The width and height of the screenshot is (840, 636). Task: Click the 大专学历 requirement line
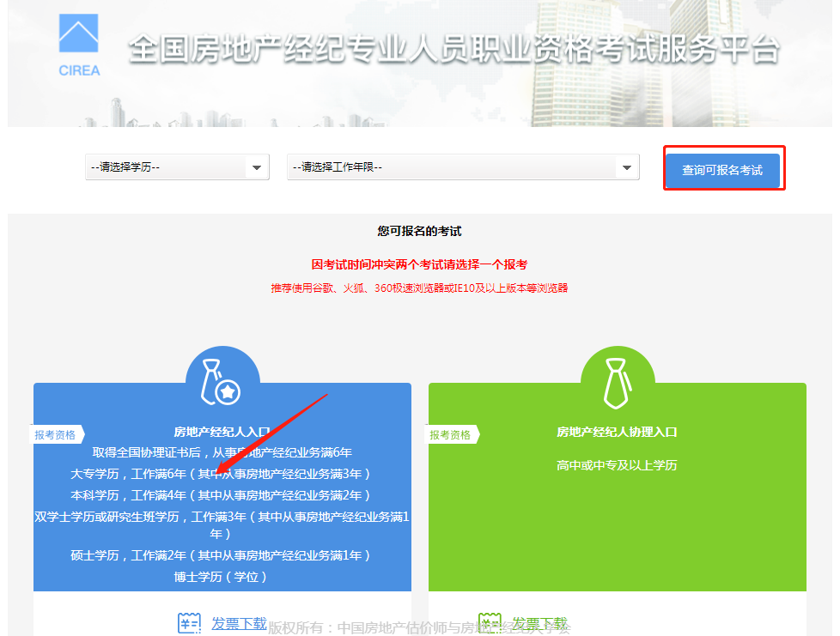point(222,474)
